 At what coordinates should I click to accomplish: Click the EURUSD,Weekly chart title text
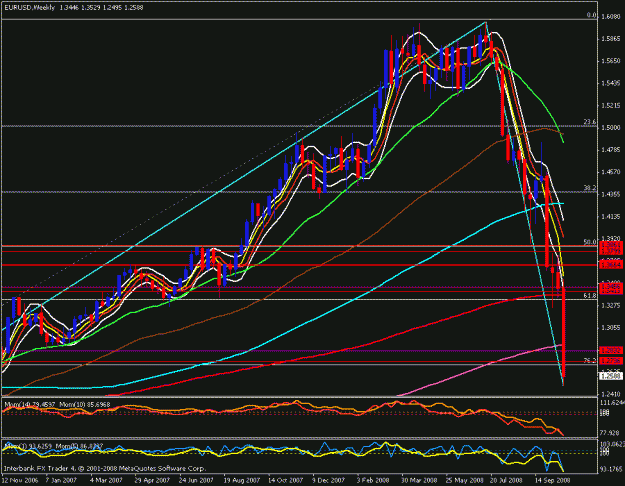click(x=30, y=7)
